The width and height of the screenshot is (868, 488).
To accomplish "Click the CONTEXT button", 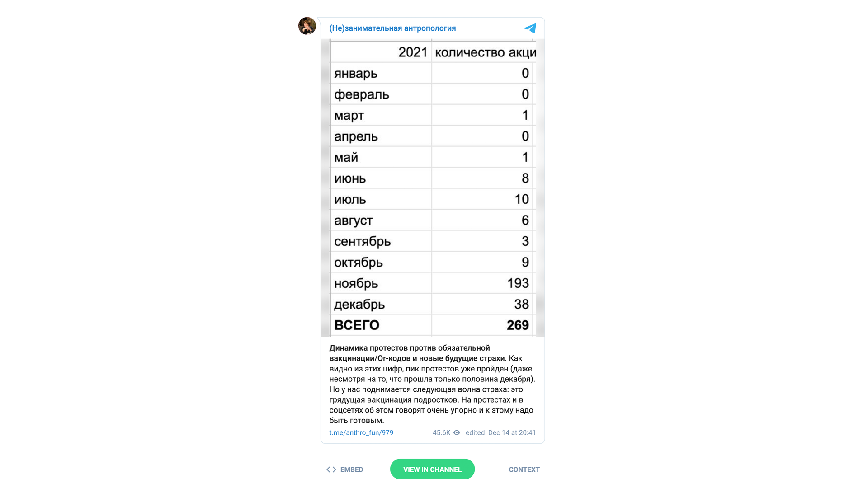I will (x=524, y=469).
